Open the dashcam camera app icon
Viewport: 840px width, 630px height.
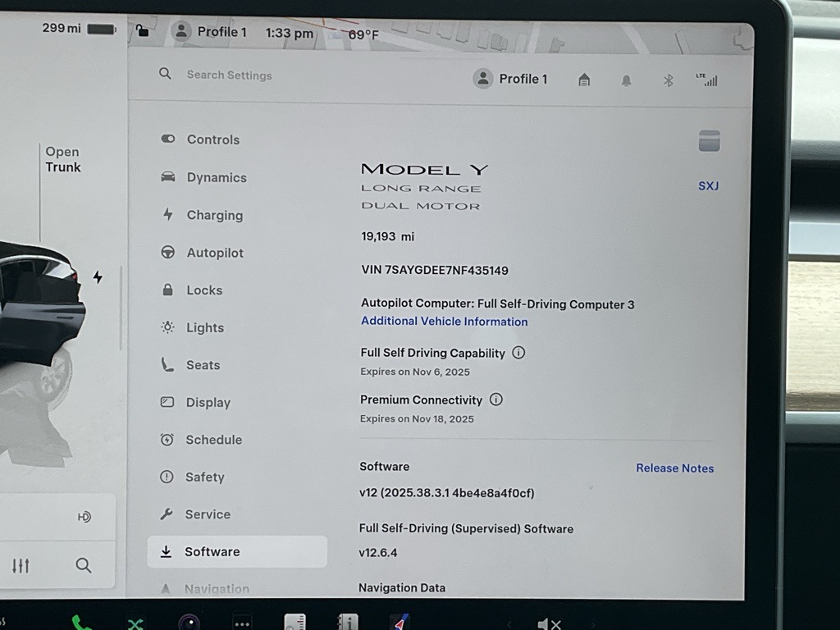pyautogui.click(x=189, y=623)
